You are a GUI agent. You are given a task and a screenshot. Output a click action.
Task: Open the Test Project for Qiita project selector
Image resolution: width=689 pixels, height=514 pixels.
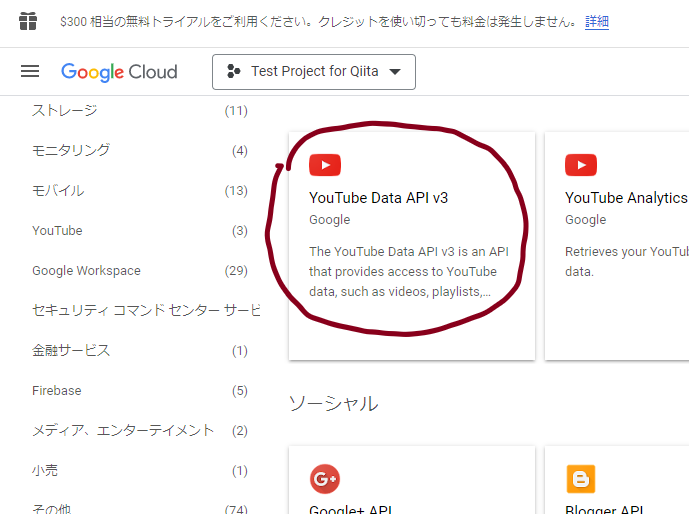pos(314,72)
